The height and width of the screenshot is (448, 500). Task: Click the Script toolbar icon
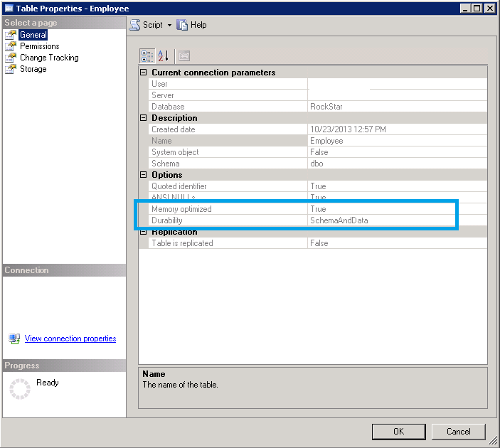tap(135, 25)
